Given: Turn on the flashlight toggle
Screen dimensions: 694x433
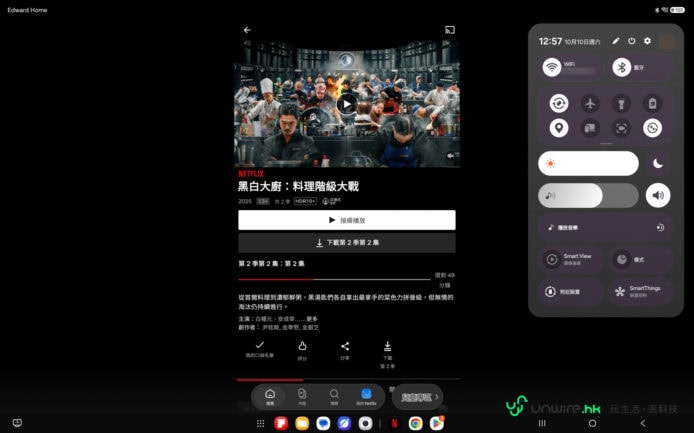Looking at the screenshot, I should pyautogui.click(x=621, y=104).
